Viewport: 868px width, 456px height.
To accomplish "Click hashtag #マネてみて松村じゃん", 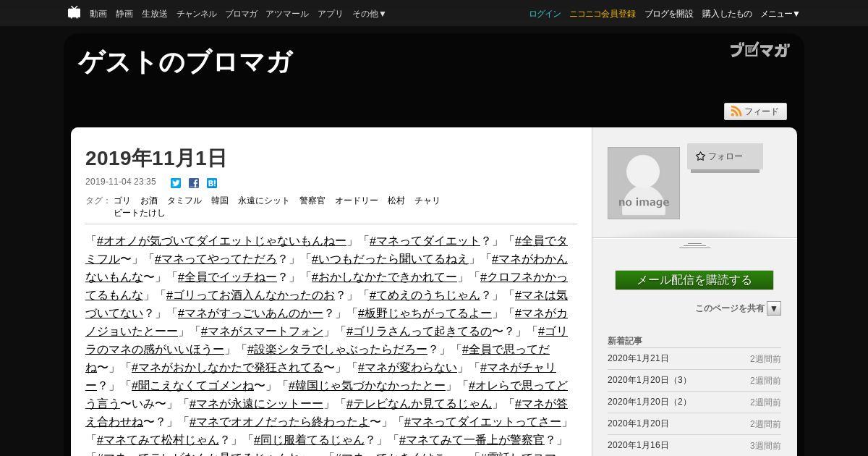I will [x=158, y=439].
